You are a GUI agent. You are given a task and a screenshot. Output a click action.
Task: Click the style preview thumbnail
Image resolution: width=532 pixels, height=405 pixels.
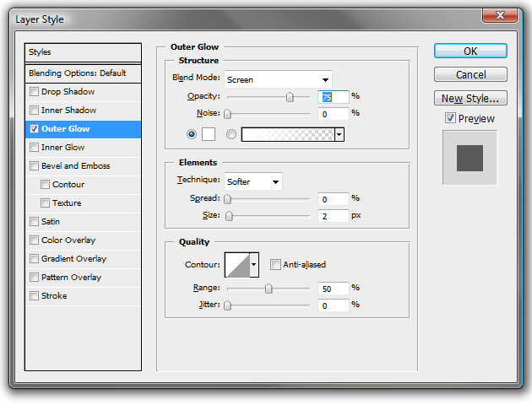coord(470,158)
